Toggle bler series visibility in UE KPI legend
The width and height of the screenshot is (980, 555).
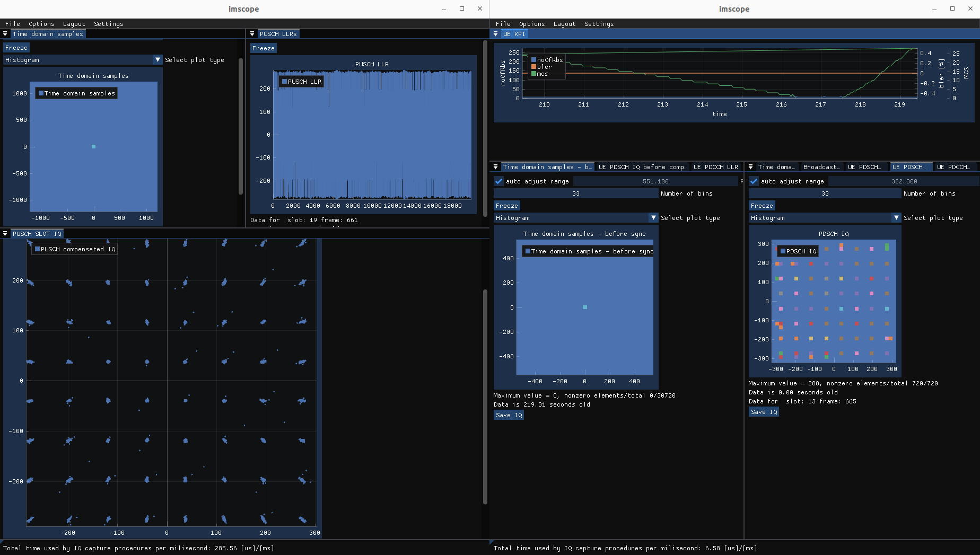[533, 67]
